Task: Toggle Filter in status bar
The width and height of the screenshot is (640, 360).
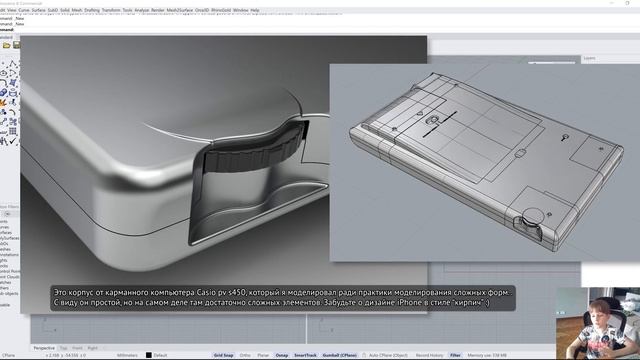Action: point(455,356)
